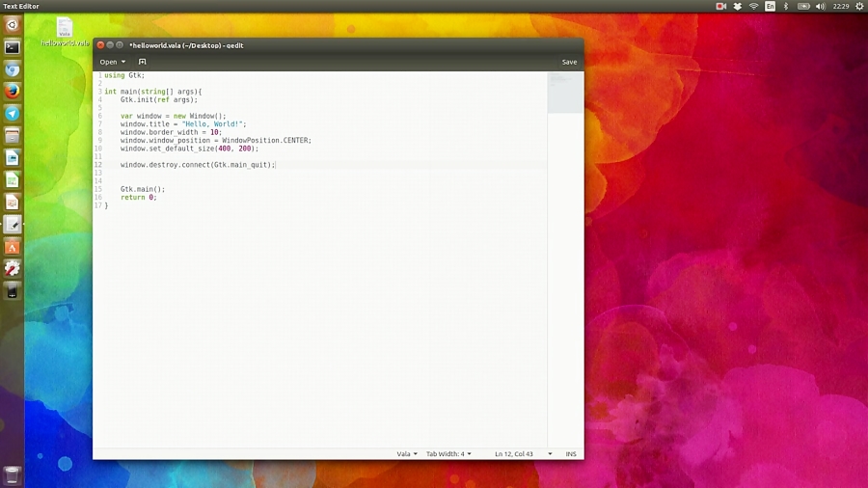
Task: Click line 'Gtk.main();'
Action: (143, 189)
